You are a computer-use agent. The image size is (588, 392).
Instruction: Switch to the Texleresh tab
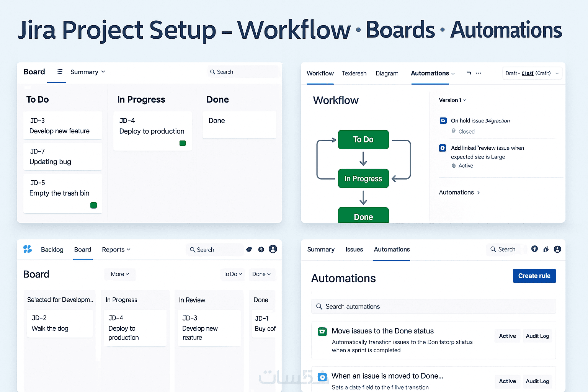click(354, 73)
